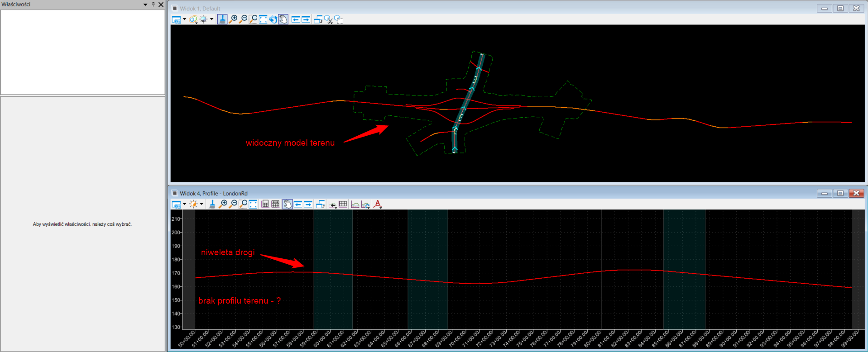Click View Next arrow in Profile view
Viewport: 868px width, 352px height.
click(x=308, y=205)
